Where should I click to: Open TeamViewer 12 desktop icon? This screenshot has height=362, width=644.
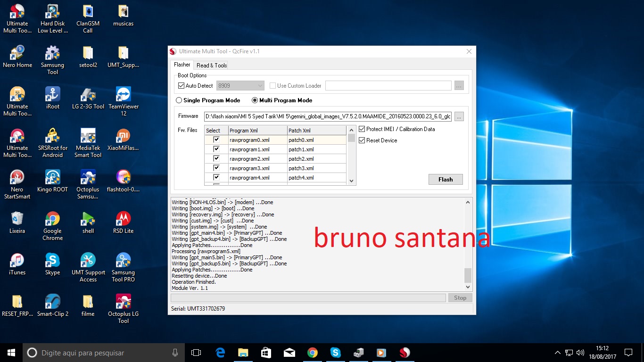pos(123,102)
